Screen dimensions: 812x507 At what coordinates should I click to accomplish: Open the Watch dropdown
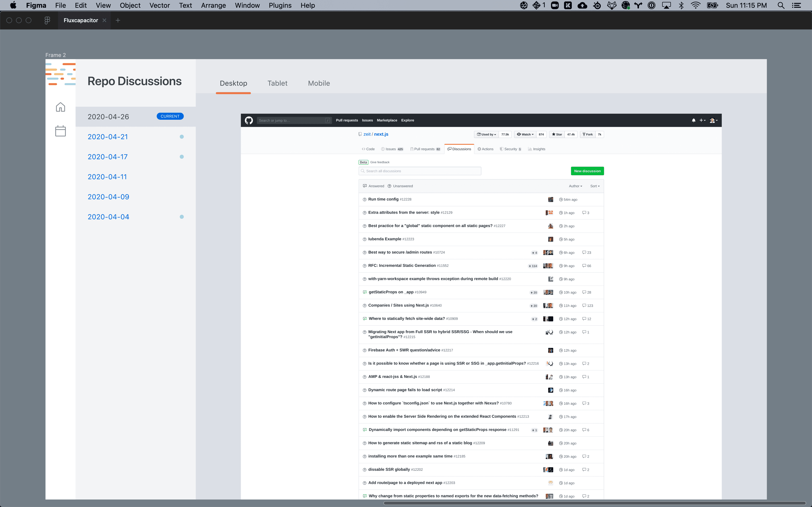pyautogui.click(x=525, y=134)
